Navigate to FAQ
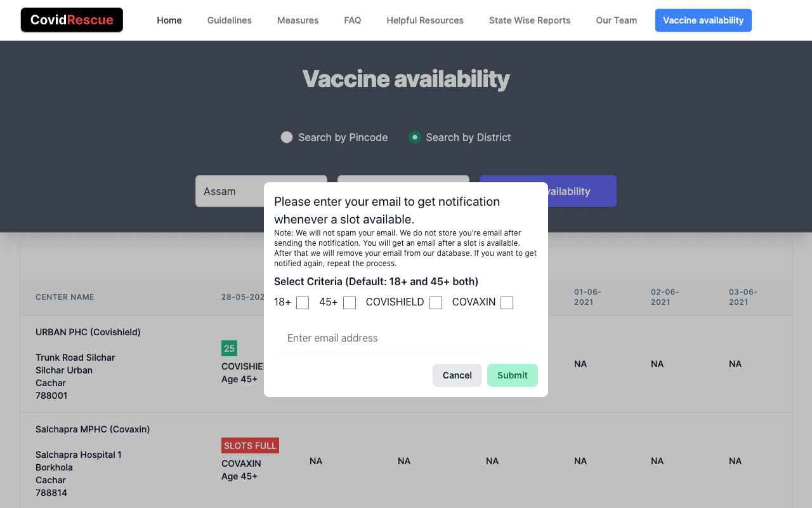 tap(353, 20)
